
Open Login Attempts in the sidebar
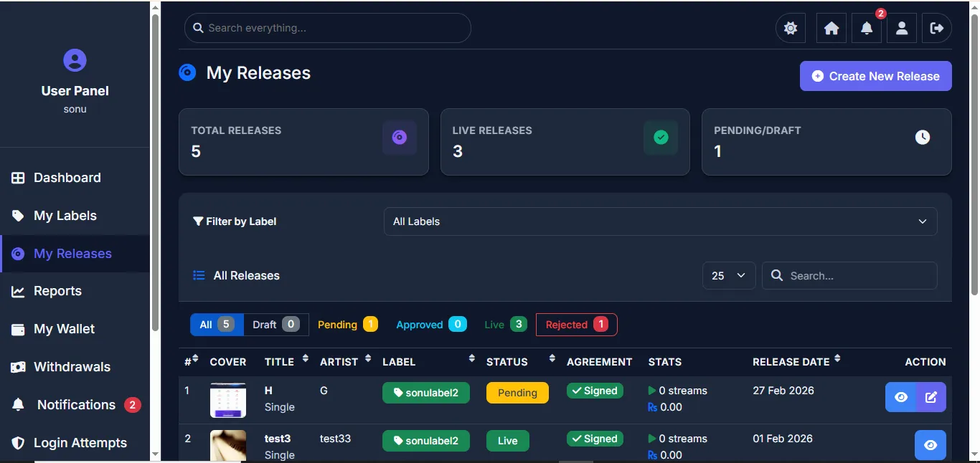(x=75, y=443)
